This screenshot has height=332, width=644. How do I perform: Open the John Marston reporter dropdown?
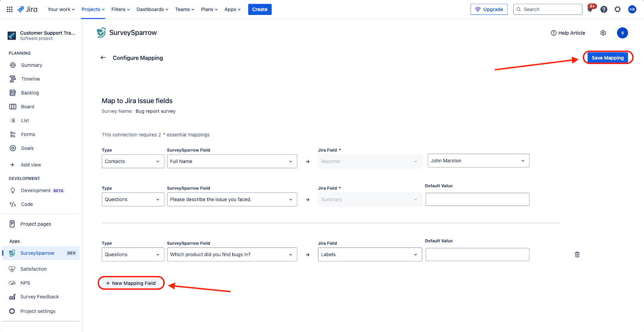point(478,161)
